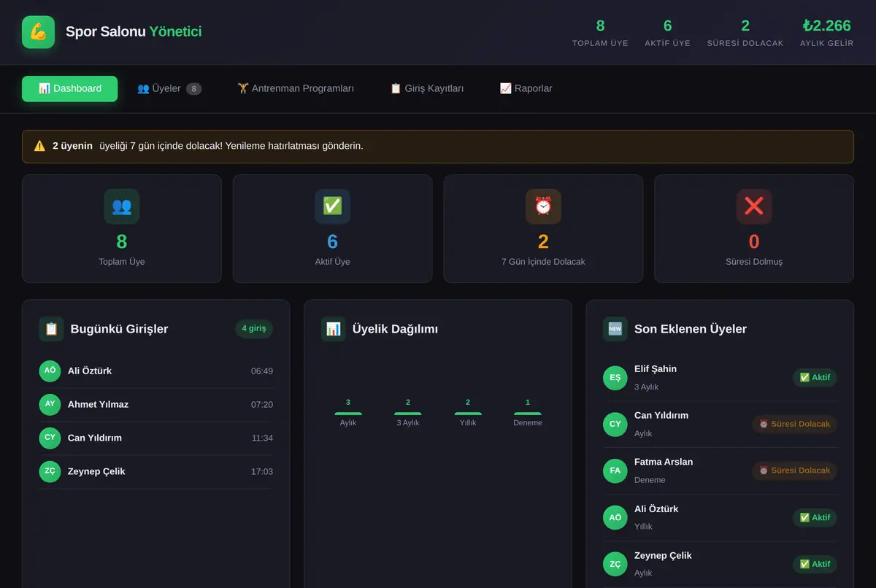Click the Aylık bar in membership chart
876x588 pixels.
348,414
